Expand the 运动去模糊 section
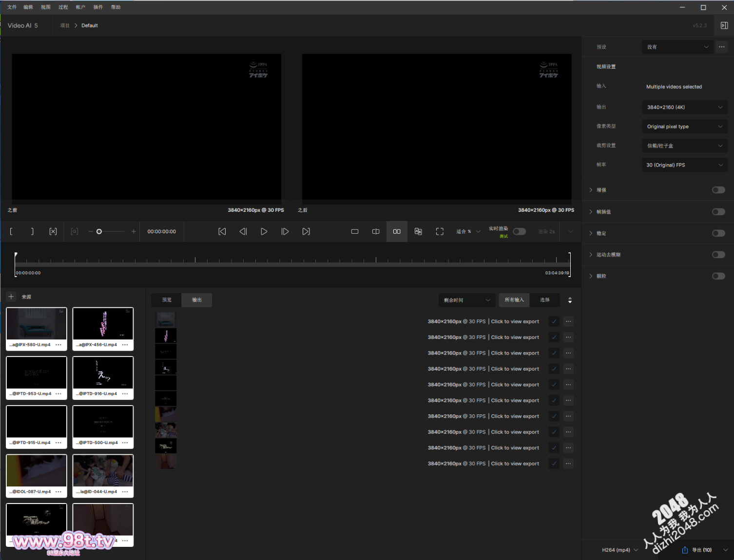734x560 pixels. [x=591, y=255]
